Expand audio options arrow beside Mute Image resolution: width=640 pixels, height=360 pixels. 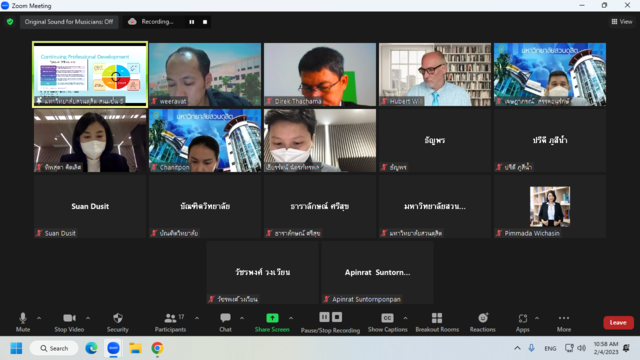click(39, 318)
